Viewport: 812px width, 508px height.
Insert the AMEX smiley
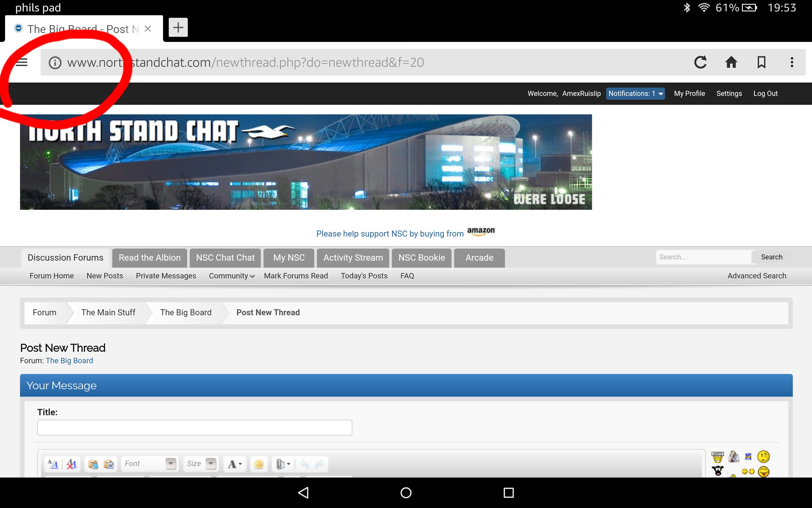click(x=717, y=457)
